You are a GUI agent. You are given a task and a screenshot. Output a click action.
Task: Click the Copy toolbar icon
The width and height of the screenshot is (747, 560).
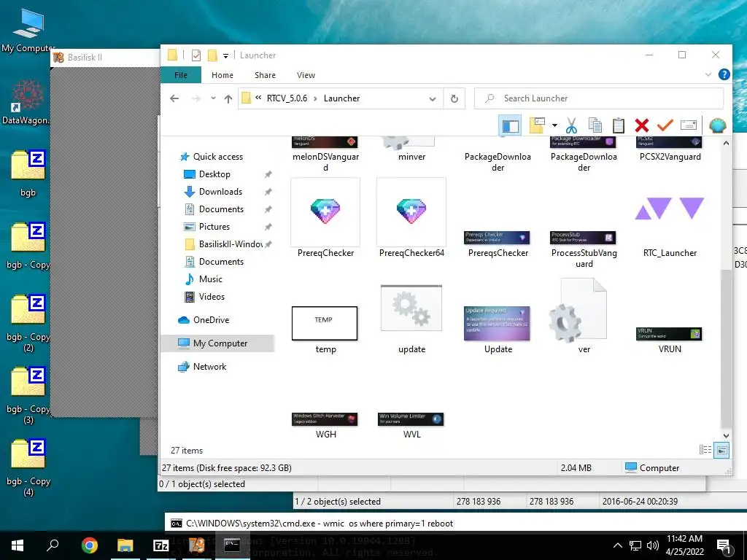[595, 125]
